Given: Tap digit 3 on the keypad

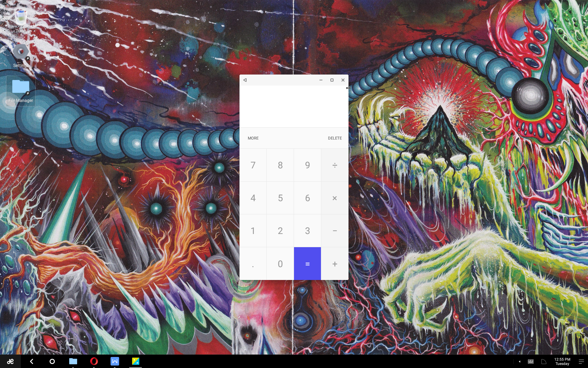Looking at the screenshot, I should coord(307,231).
